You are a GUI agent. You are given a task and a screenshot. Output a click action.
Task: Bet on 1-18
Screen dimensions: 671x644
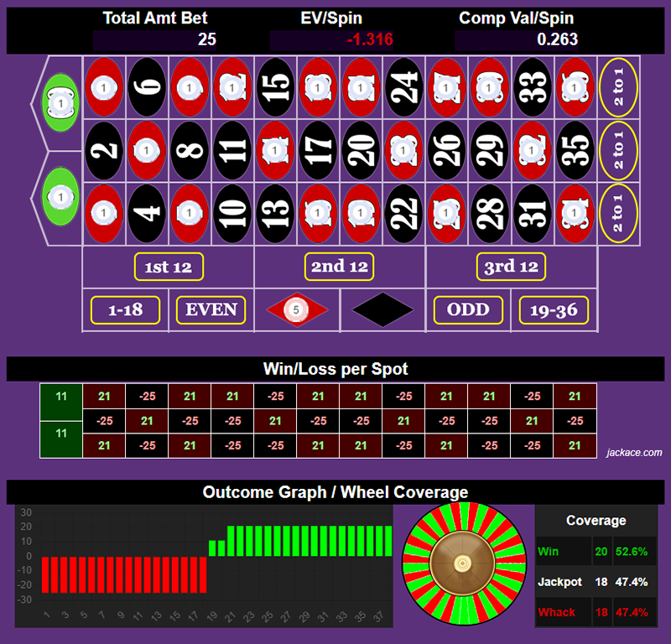(x=125, y=309)
